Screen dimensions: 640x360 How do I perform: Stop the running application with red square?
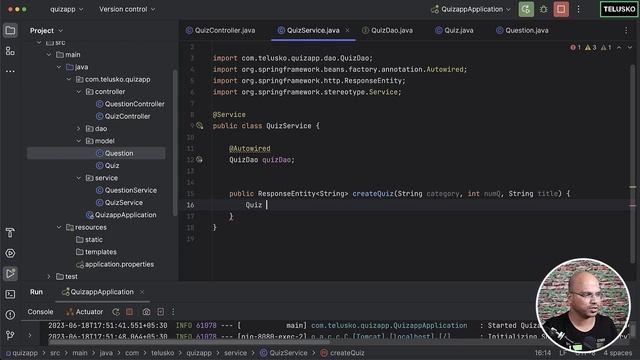pyautogui.click(x=561, y=9)
